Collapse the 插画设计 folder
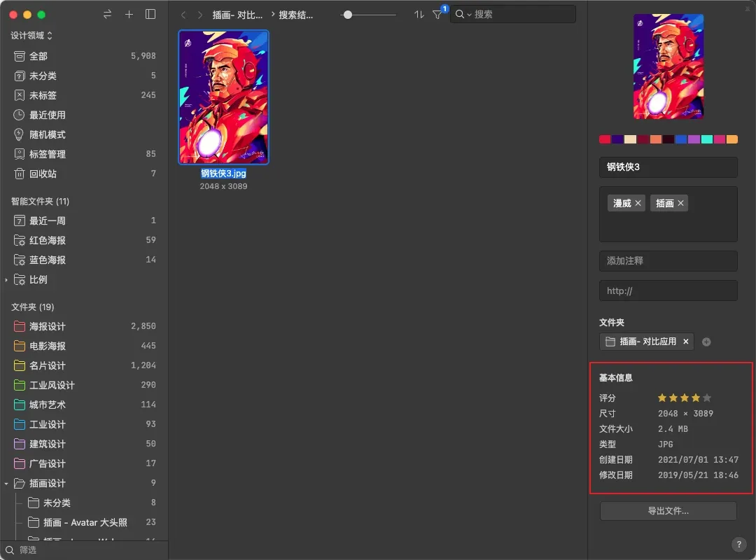This screenshot has width=756, height=560. pyautogui.click(x=6, y=483)
